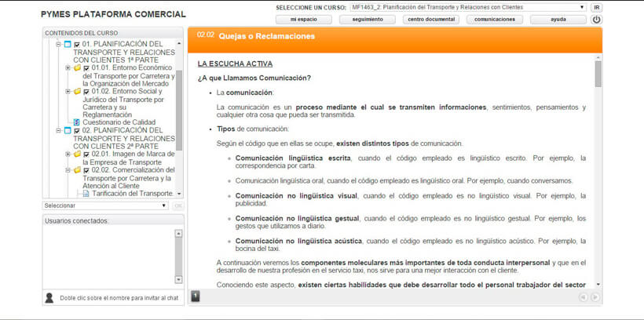Open the mi espacio menu

[303, 20]
